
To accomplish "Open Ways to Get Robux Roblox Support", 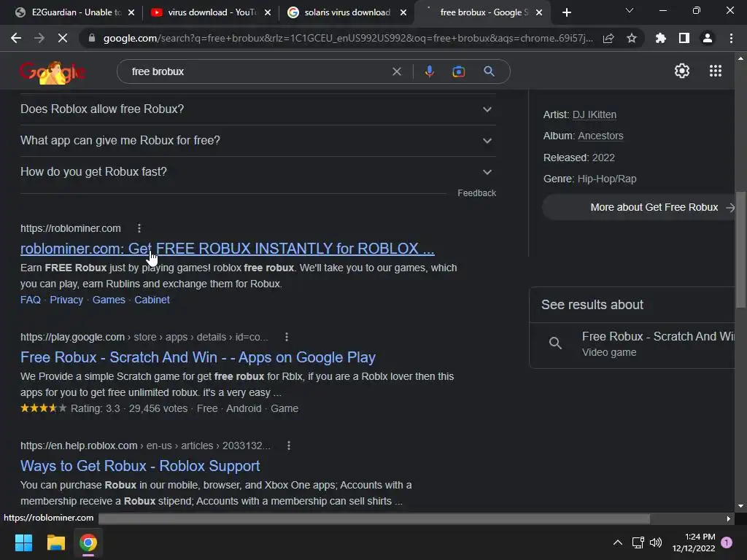I will click(x=140, y=466).
